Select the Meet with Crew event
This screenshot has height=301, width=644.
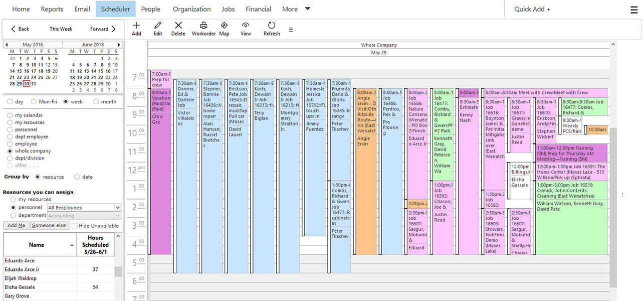pos(546,93)
